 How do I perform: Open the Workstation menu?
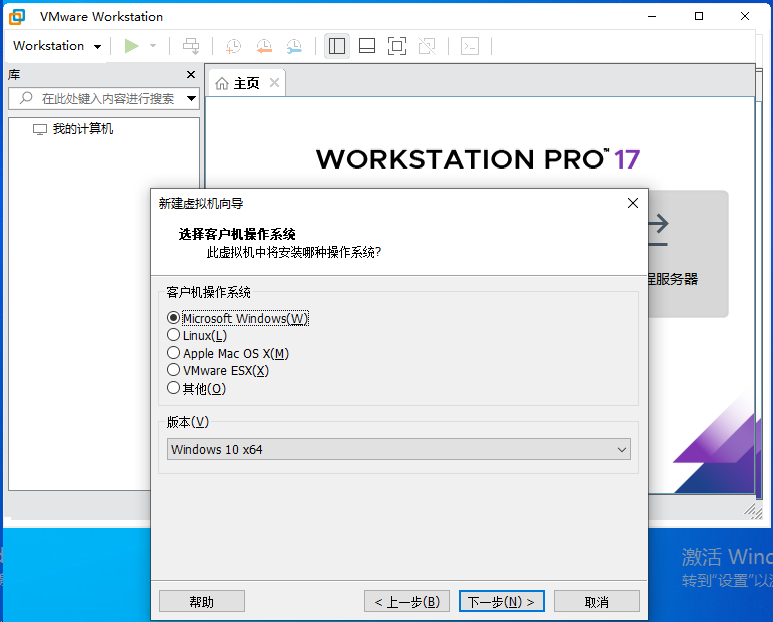click(57, 46)
